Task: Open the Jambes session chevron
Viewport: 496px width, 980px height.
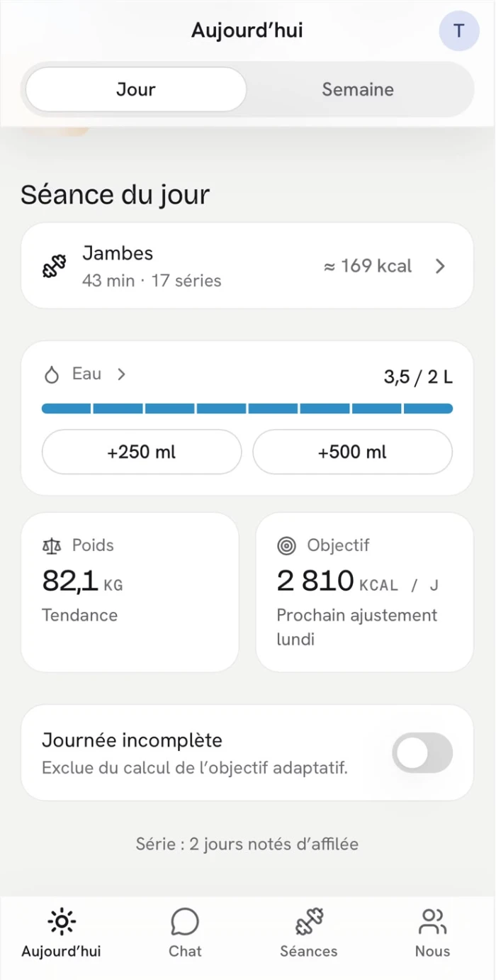Action: [x=440, y=266]
